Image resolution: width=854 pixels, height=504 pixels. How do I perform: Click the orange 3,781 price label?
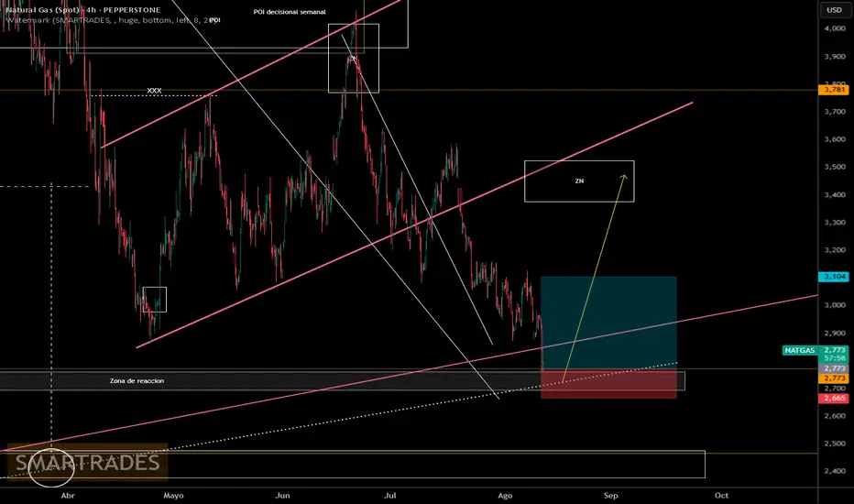click(833, 90)
